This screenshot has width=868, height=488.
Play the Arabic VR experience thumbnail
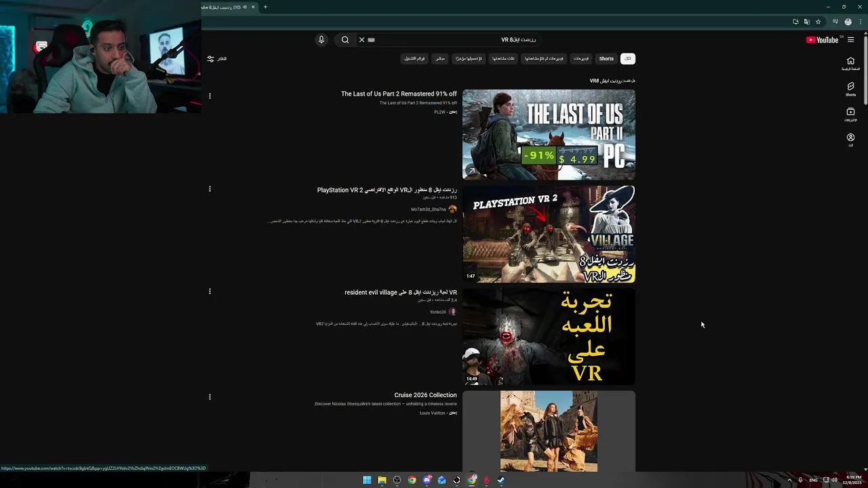click(x=549, y=337)
